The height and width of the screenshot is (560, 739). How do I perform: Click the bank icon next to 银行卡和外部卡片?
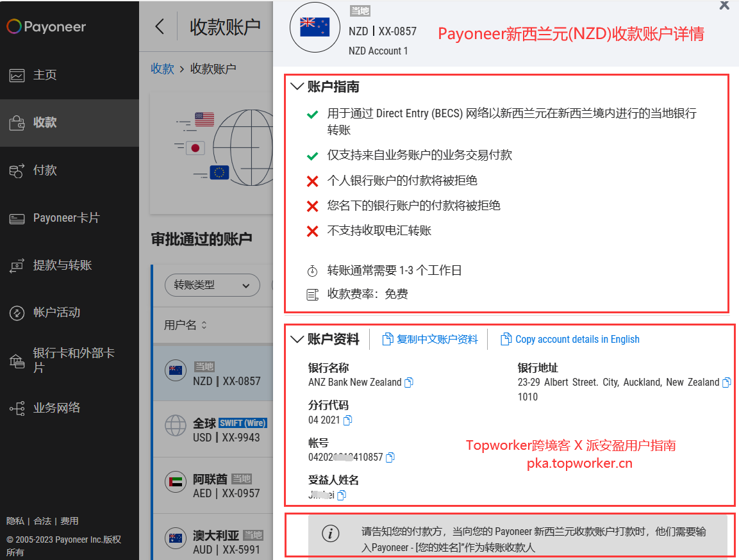coord(17,361)
